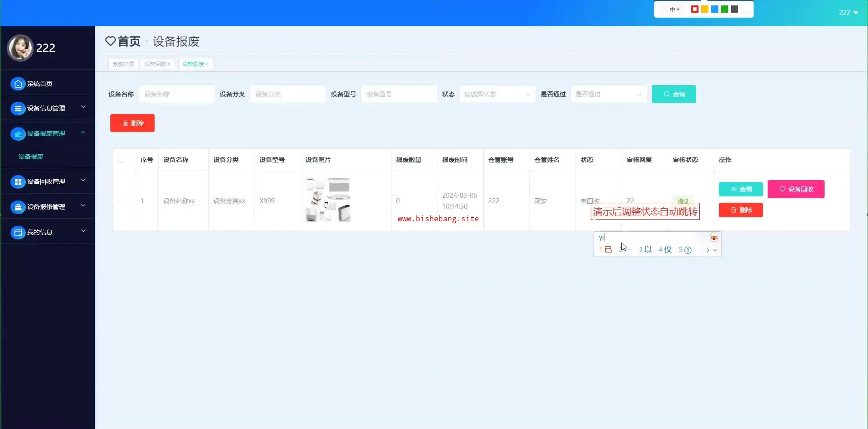Click the heart icon beside 首页

[x=110, y=41]
